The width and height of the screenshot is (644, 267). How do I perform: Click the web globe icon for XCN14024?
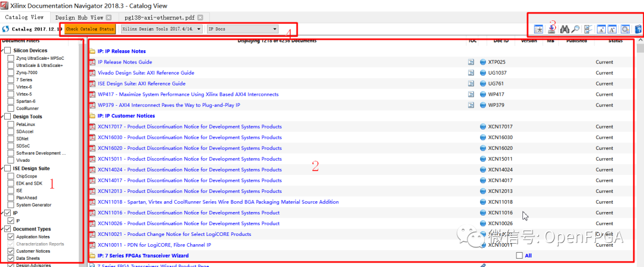click(482, 170)
